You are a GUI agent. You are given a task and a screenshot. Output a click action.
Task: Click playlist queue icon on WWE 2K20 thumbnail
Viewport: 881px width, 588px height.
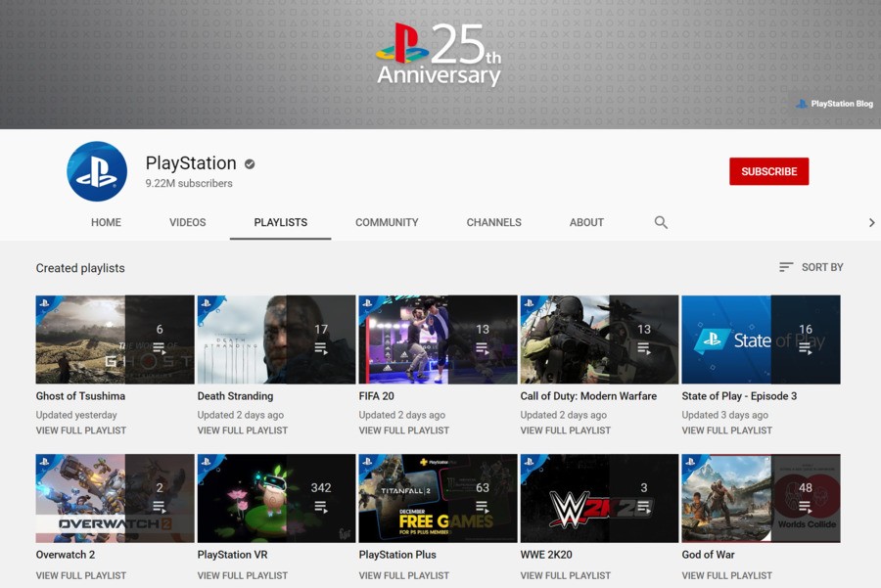click(x=644, y=507)
